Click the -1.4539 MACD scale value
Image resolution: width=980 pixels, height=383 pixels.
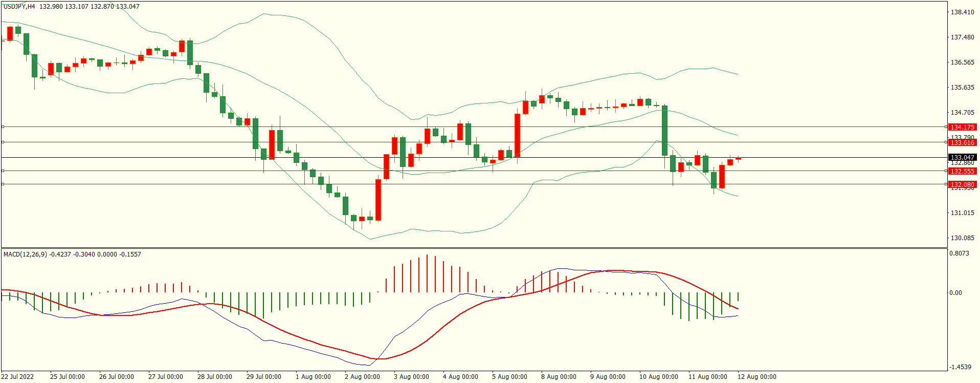(960, 367)
